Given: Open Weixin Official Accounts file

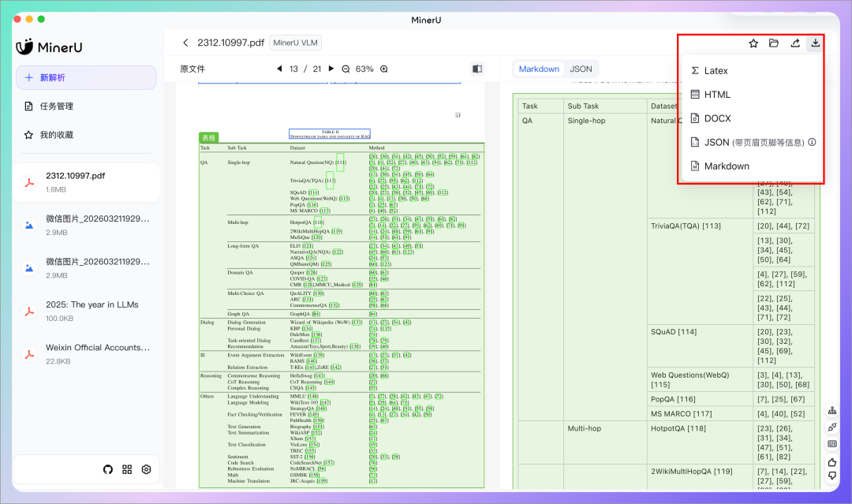Looking at the screenshot, I should 87,353.
